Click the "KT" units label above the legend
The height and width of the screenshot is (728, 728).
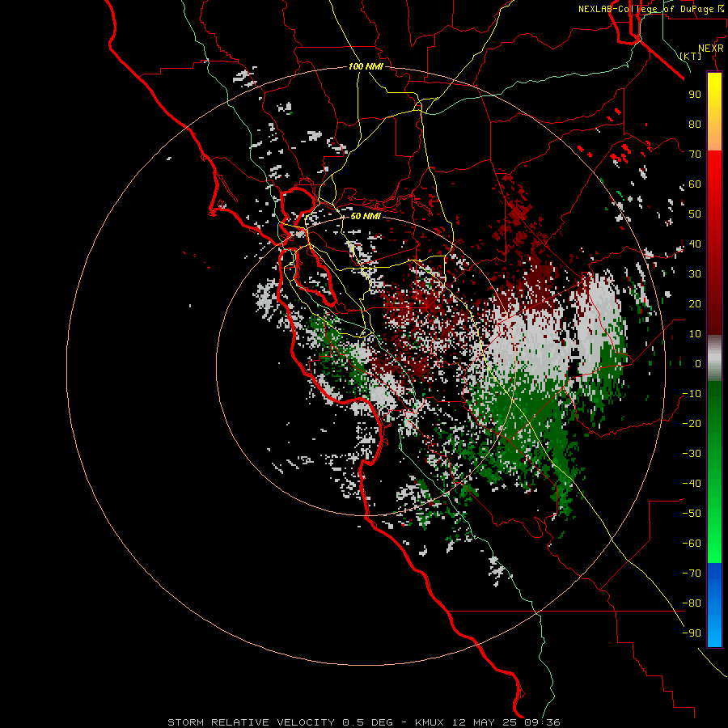tap(691, 56)
